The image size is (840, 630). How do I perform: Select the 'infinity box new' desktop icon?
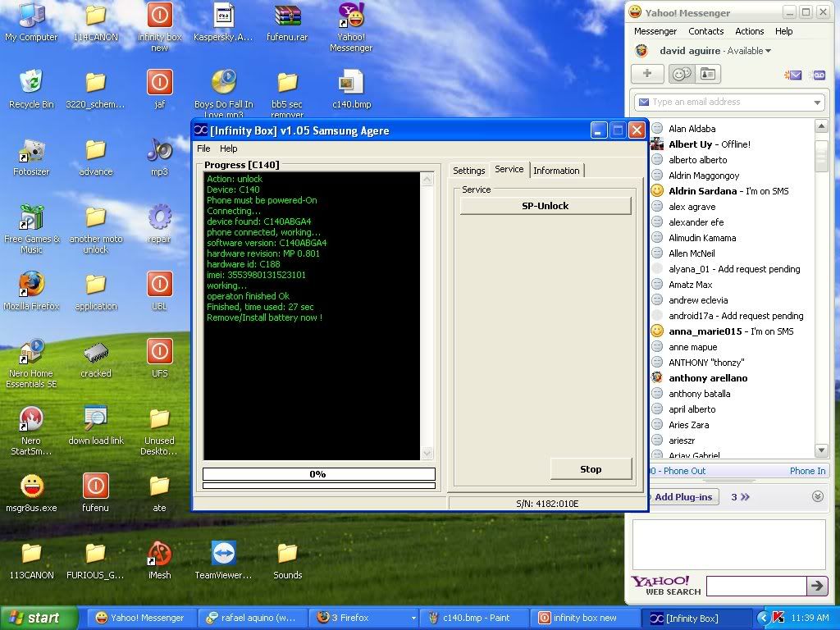pos(160,27)
